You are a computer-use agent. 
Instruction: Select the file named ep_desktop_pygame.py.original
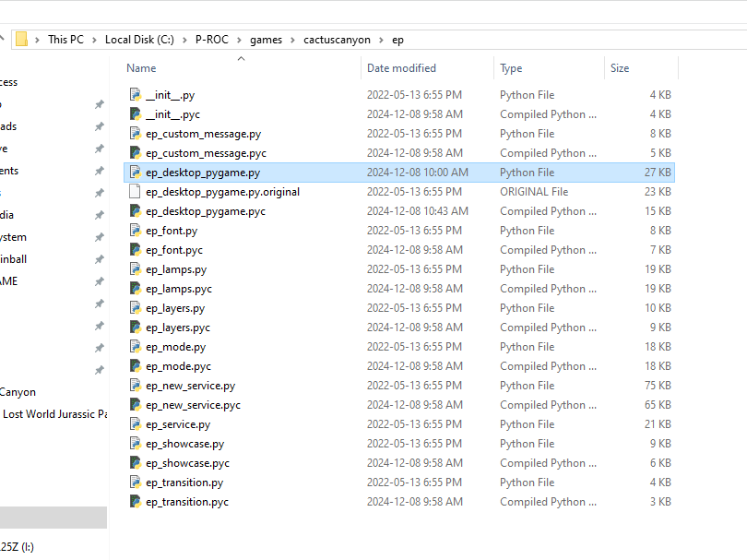tap(222, 192)
